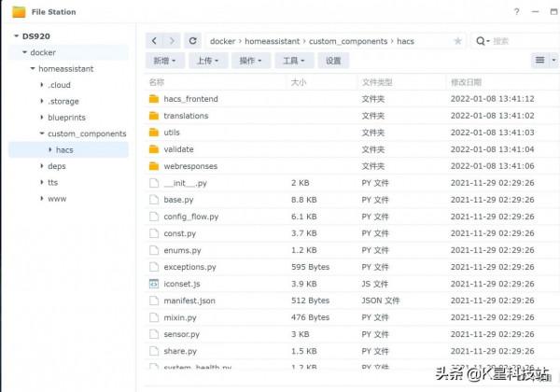Click the 595 Bytes size cell

coord(311,267)
